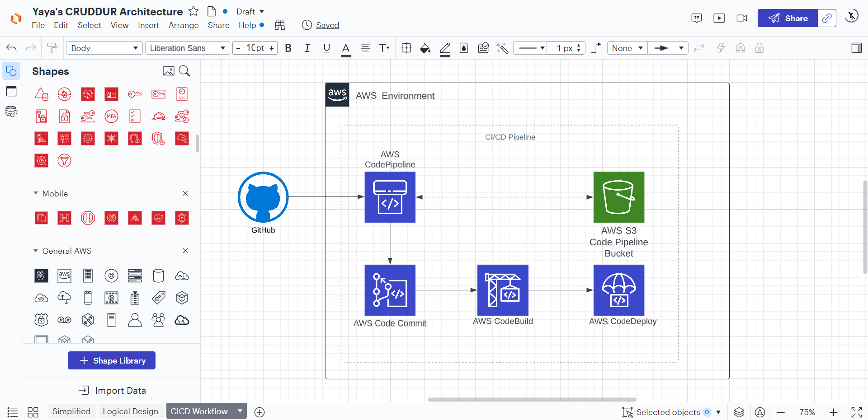The width and height of the screenshot is (868, 420).
Task: Click the image insert icon in Shapes
Action: pyautogui.click(x=168, y=71)
